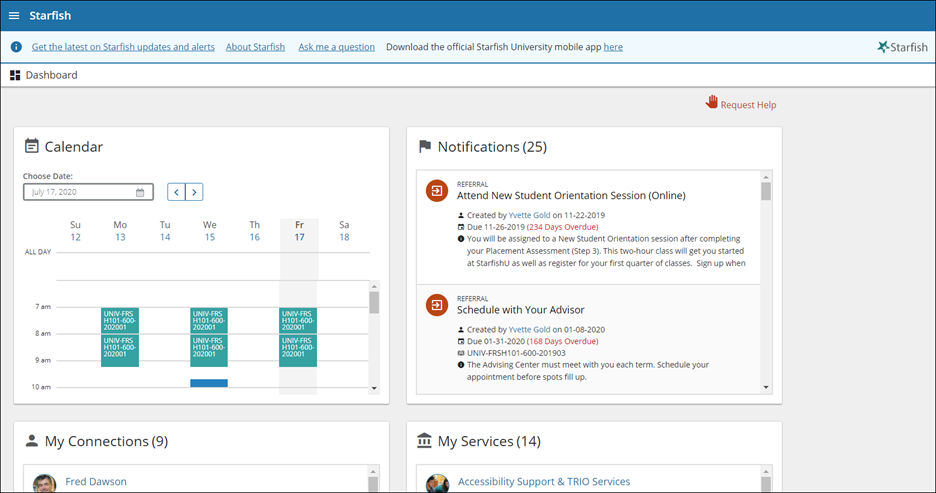Click the Request Help link
Image resolution: width=936 pixels, height=493 pixels.
[748, 105]
